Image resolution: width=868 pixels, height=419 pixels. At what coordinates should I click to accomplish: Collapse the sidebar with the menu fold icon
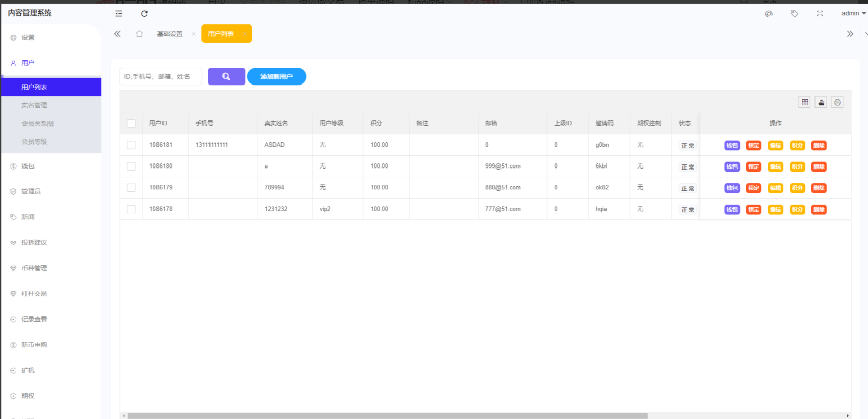(119, 14)
